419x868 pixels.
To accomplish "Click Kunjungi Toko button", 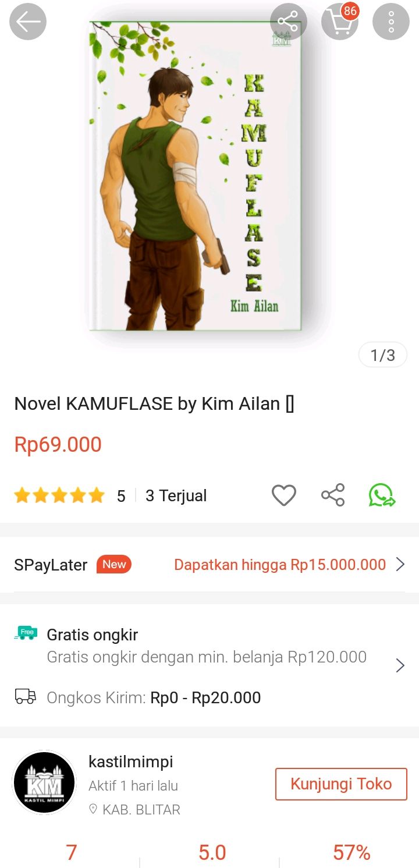I will (x=341, y=784).
